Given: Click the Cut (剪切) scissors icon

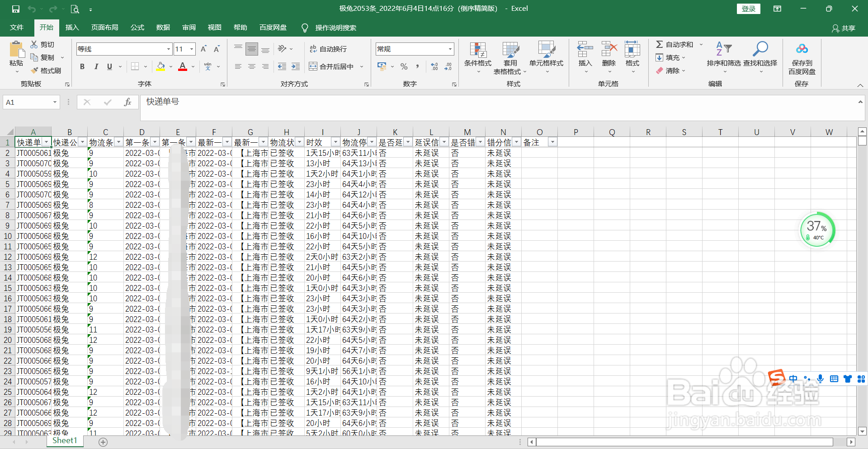Looking at the screenshot, I should click(x=34, y=44).
